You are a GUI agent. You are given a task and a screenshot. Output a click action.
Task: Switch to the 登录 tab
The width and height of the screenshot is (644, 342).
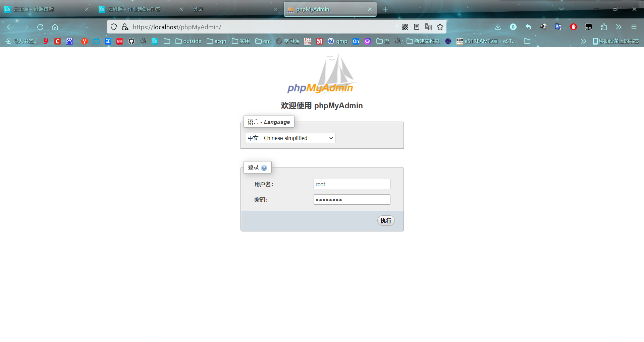(235, 9)
